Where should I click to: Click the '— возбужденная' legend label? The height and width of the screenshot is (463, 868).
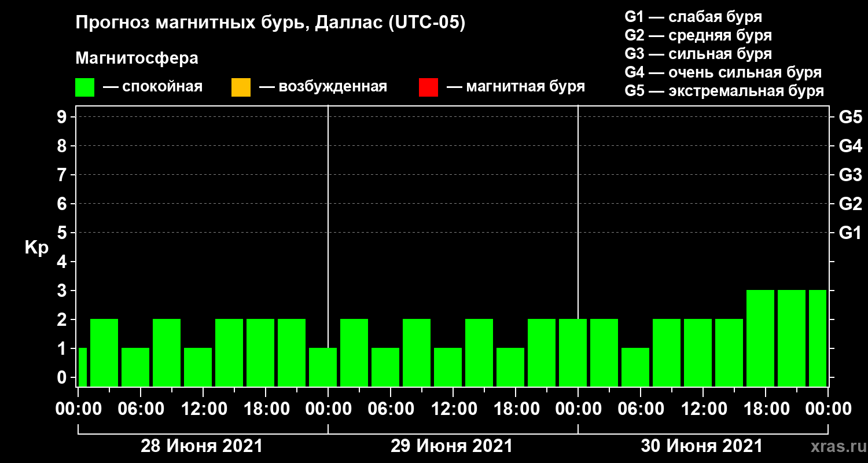pos(323,87)
